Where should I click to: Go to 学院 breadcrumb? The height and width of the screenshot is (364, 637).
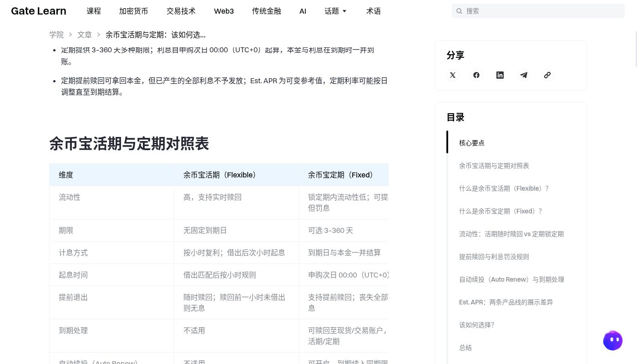pos(56,35)
